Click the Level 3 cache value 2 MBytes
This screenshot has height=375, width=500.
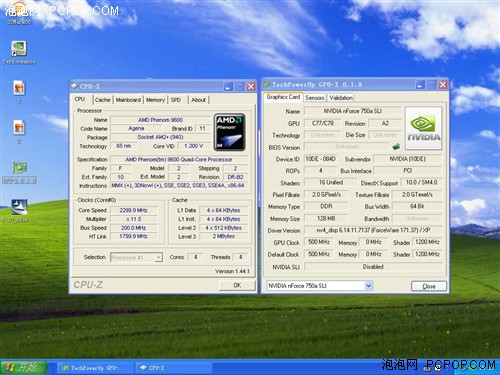point(223,236)
